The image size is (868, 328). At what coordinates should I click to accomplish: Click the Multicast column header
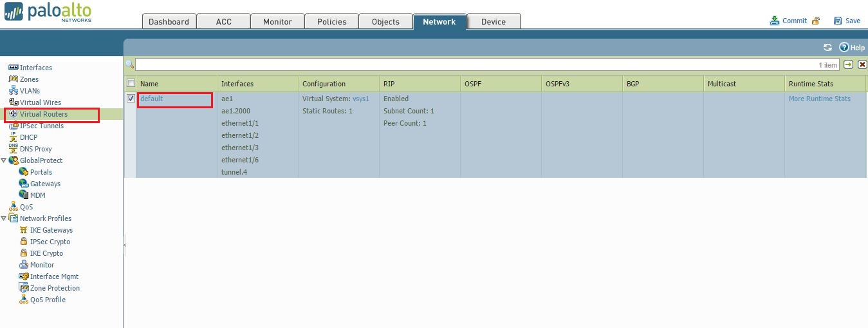tap(744, 84)
